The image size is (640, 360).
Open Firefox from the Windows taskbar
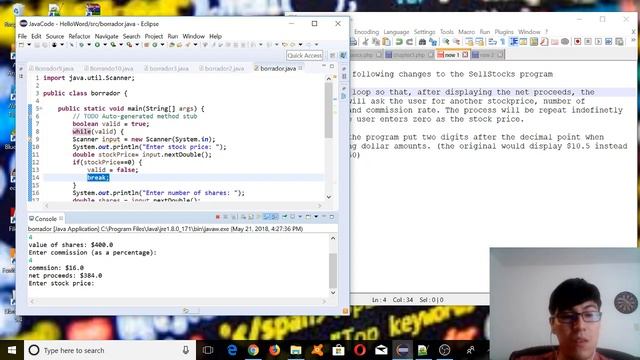pos(274,350)
